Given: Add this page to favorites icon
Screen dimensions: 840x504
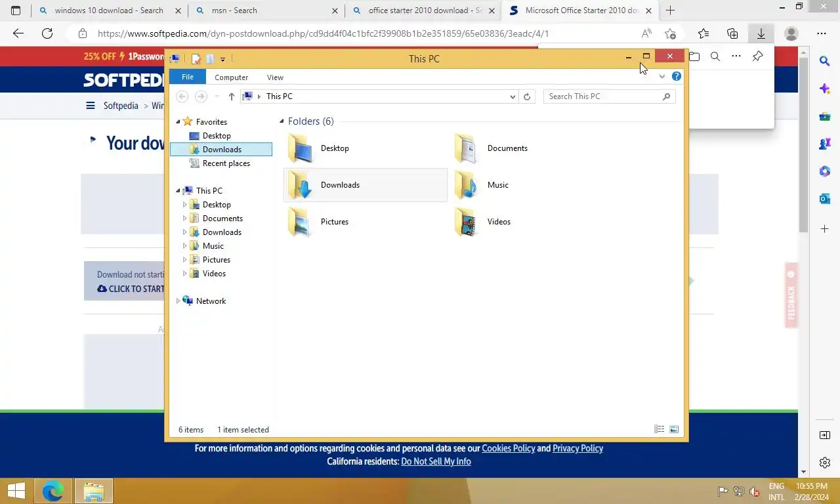Looking at the screenshot, I should coord(670,33).
